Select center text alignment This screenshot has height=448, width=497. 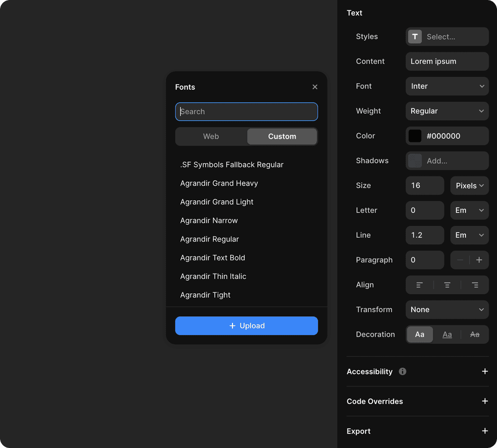pos(447,285)
